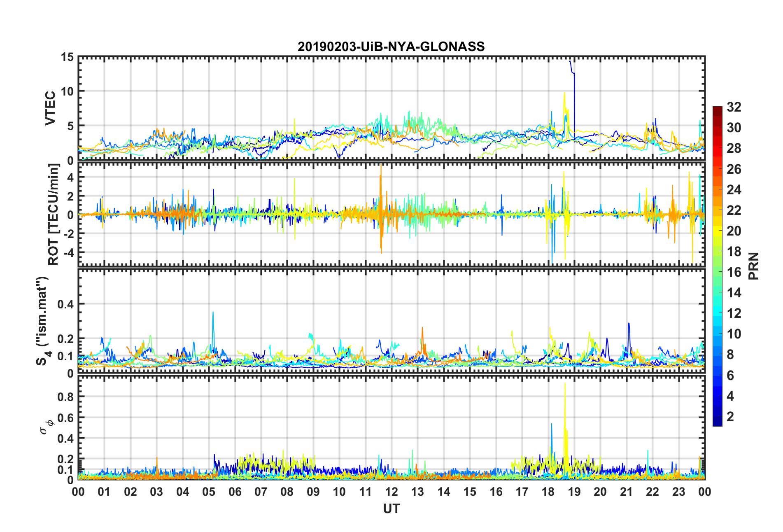Click x-axis tick label 23

click(678, 492)
